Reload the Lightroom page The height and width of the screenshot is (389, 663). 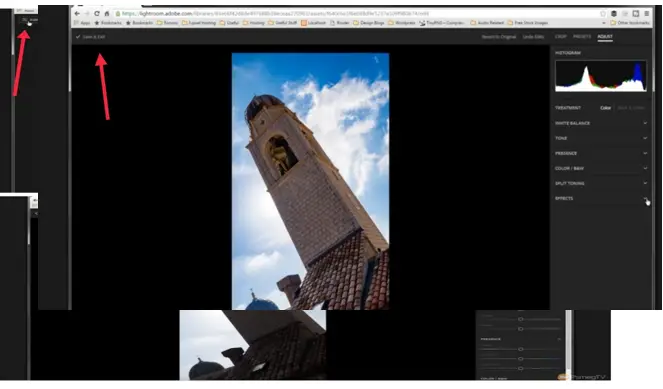click(96, 14)
